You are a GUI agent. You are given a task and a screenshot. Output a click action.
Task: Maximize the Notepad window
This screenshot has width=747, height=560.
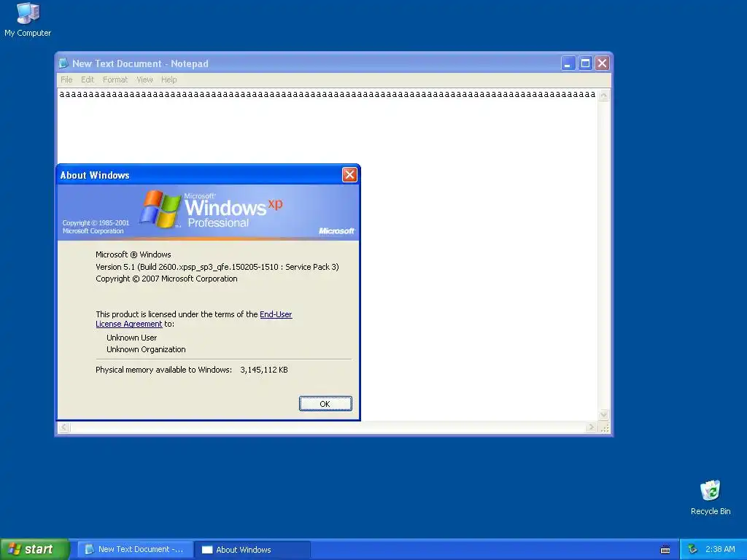tap(585, 63)
